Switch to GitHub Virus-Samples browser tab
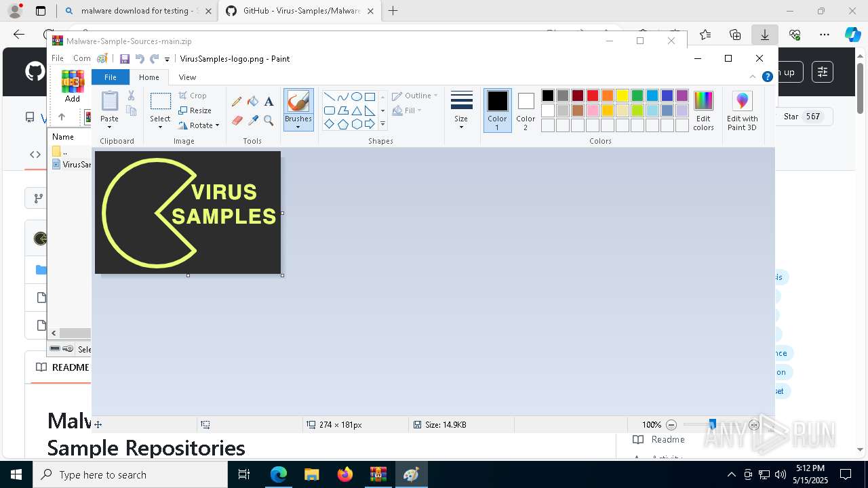 (298, 11)
